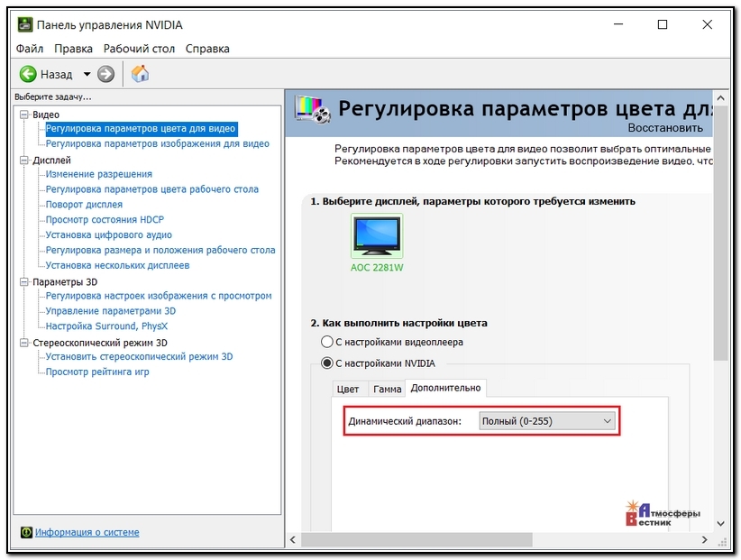
Task: Select the С настройками NVIDIA radio button
Action: (327, 363)
